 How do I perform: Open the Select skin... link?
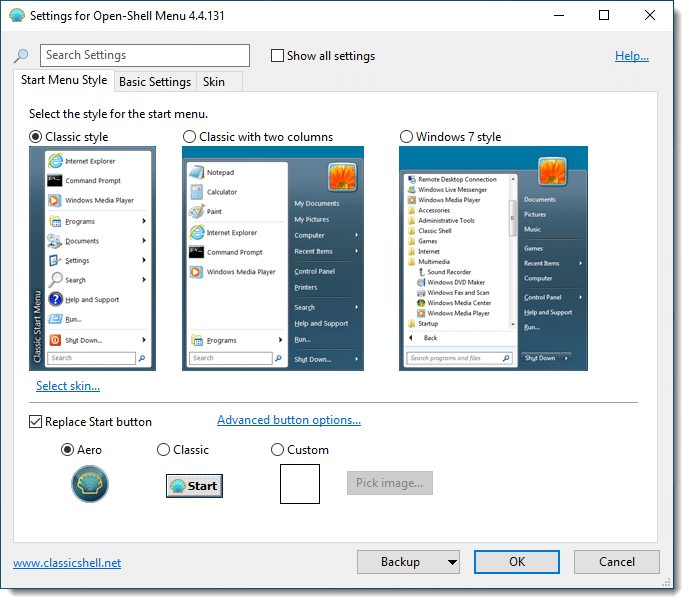(68, 386)
